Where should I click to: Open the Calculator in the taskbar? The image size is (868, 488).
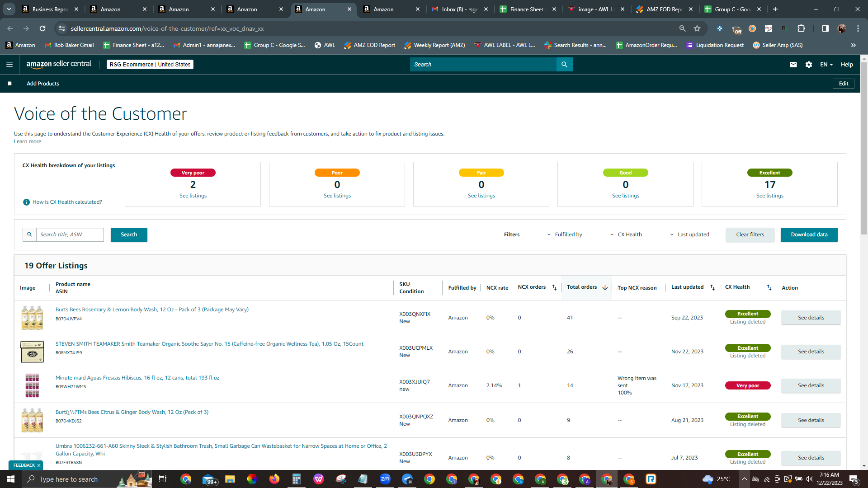[297, 479]
